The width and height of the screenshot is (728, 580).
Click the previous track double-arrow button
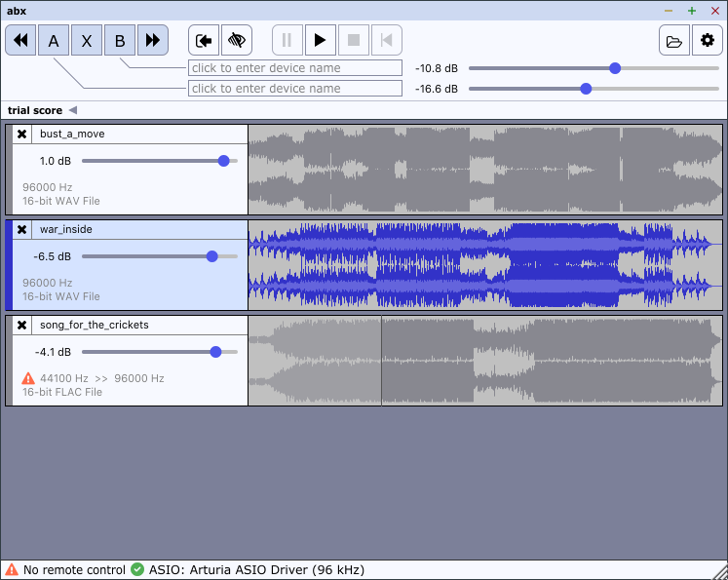click(x=20, y=40)
